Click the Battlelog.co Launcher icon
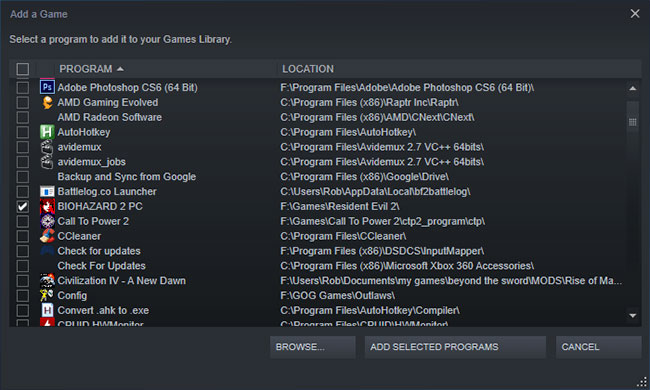 [47, 191]
